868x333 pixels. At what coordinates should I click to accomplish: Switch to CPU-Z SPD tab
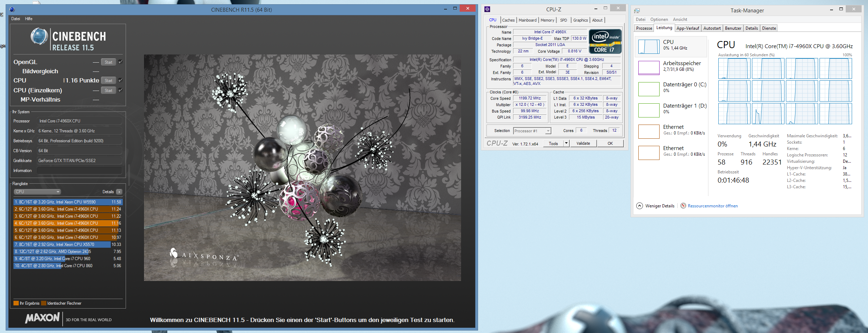click(x=564, y=20)
